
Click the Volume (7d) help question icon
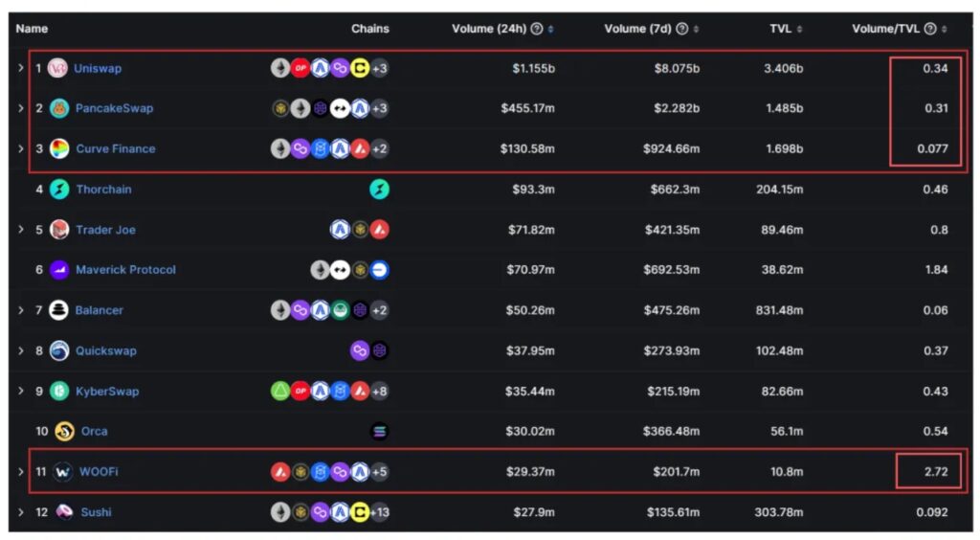pos(681,29)
